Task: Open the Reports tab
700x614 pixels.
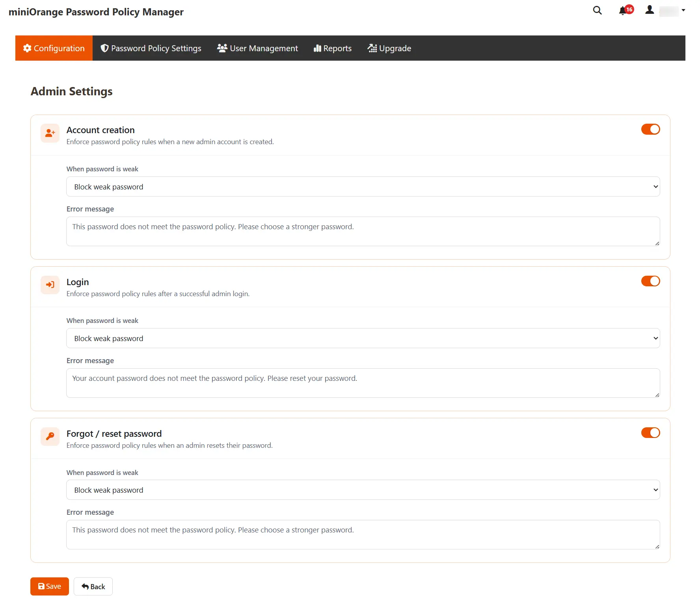Action: (x=332, y=48)
